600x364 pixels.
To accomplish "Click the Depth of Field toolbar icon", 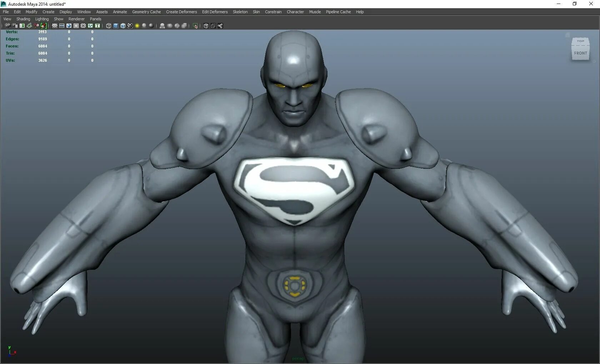I will [184, 26].
